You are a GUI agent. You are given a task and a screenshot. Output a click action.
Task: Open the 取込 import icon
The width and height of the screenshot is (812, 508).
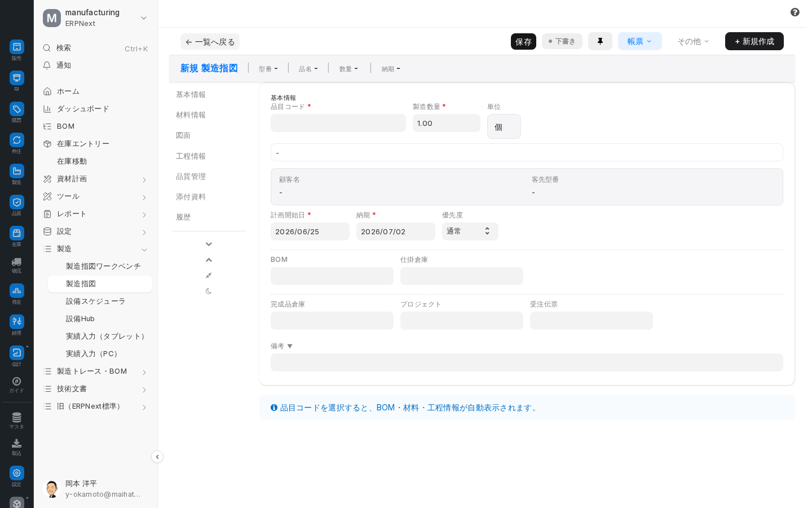tap(16, 444)
